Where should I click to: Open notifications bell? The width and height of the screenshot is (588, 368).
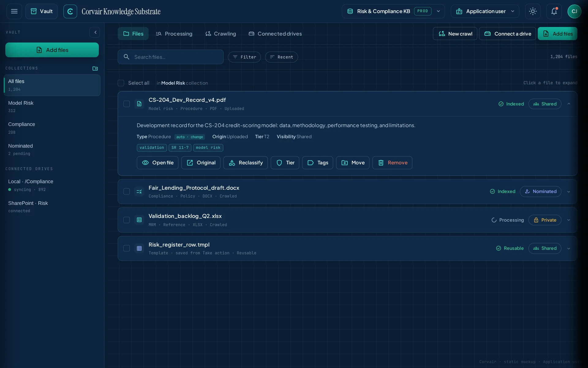(554, 11)
